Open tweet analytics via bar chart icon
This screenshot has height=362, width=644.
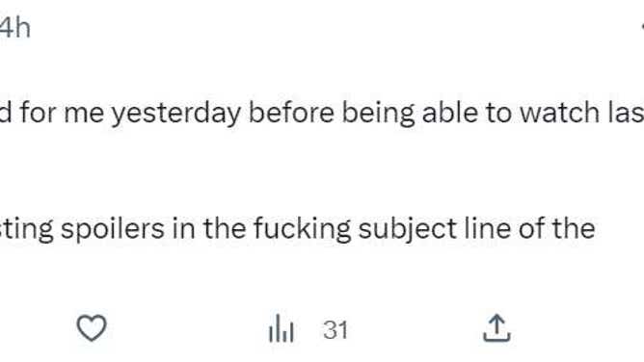pyautogui.click(x=282, y=328)
